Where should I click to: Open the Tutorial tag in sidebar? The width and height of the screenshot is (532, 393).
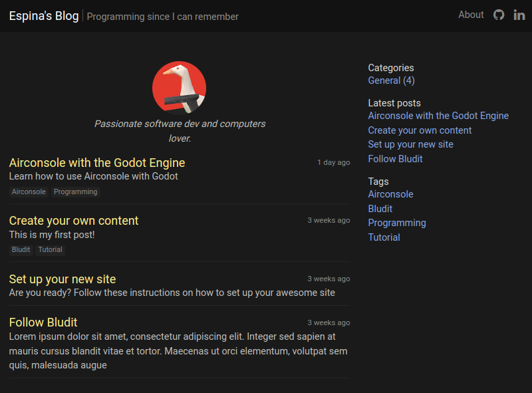(384, 237)
